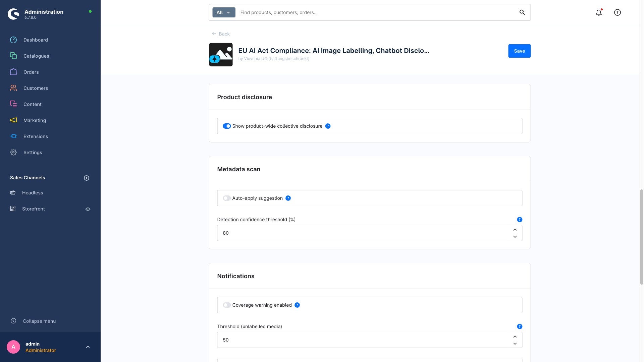Screen dimensions: 644x362
Task: Click the Settings gear icon
Action: click(13, 153)
